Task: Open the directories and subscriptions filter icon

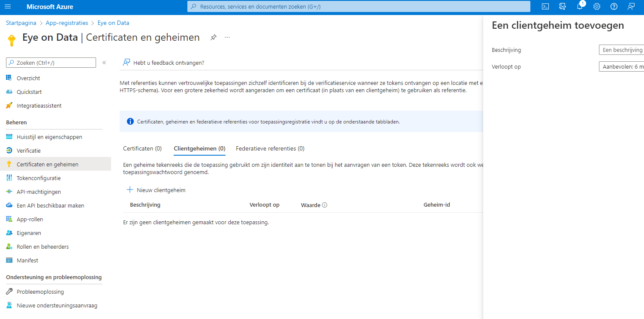Action: coord(563,6)
